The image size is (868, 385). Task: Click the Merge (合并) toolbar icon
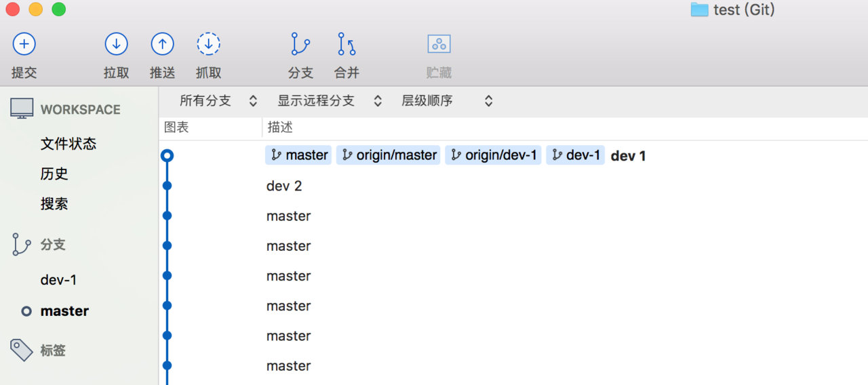[x=347, y=45]
